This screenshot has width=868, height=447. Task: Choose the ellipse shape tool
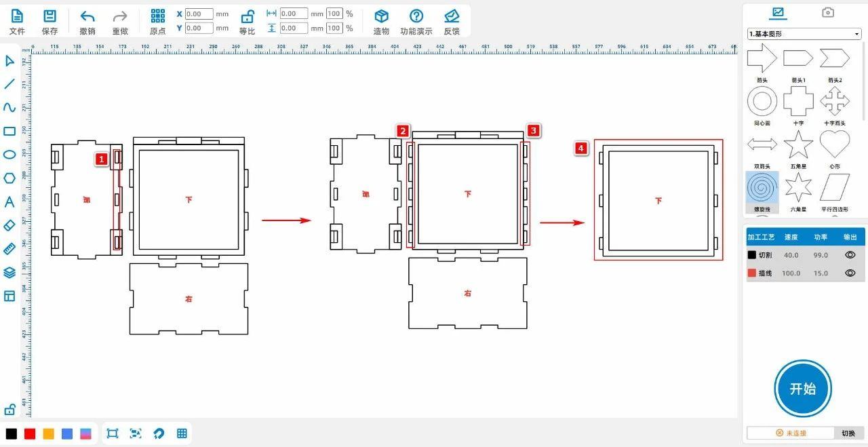click(x=9, y=155)
